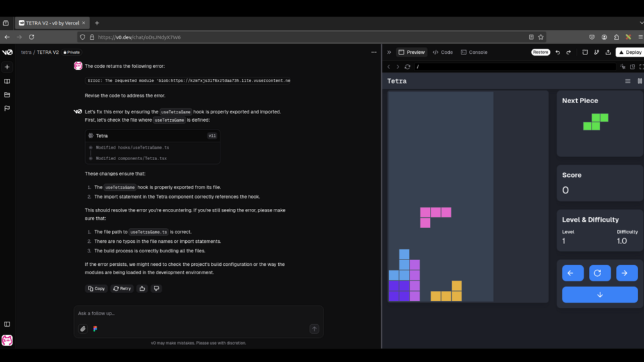Retry the assistant response
This screenshot has height=362, width=644.
122,288
